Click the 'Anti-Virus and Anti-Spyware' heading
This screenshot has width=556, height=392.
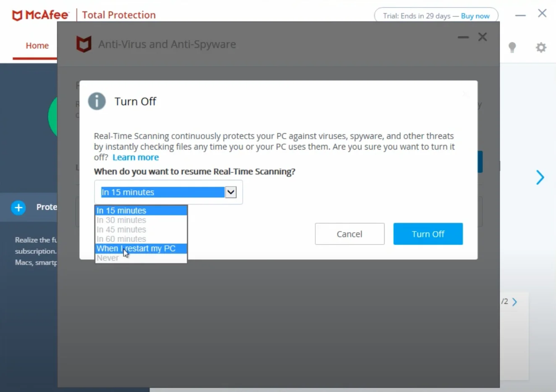[167, 44]
